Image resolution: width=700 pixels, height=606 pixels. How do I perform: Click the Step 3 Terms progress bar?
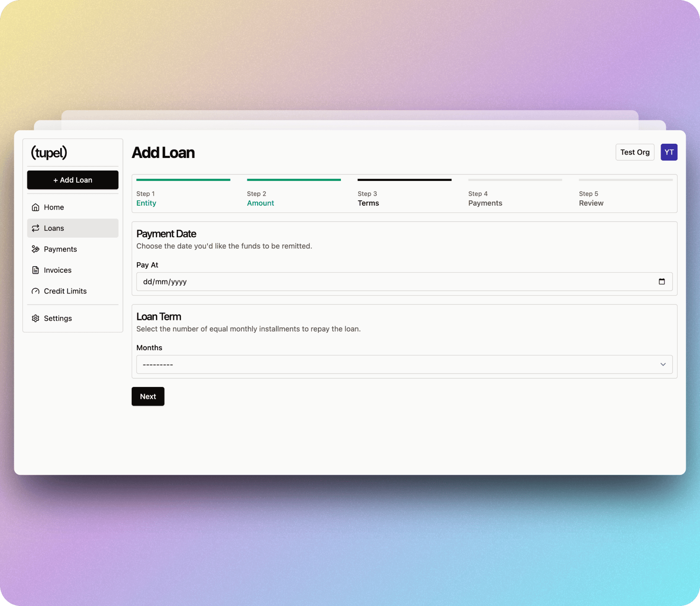point(404,180)
